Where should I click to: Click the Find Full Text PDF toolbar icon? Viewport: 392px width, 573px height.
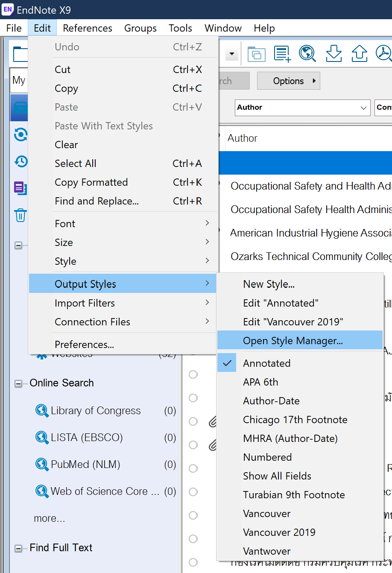[384, 53]
